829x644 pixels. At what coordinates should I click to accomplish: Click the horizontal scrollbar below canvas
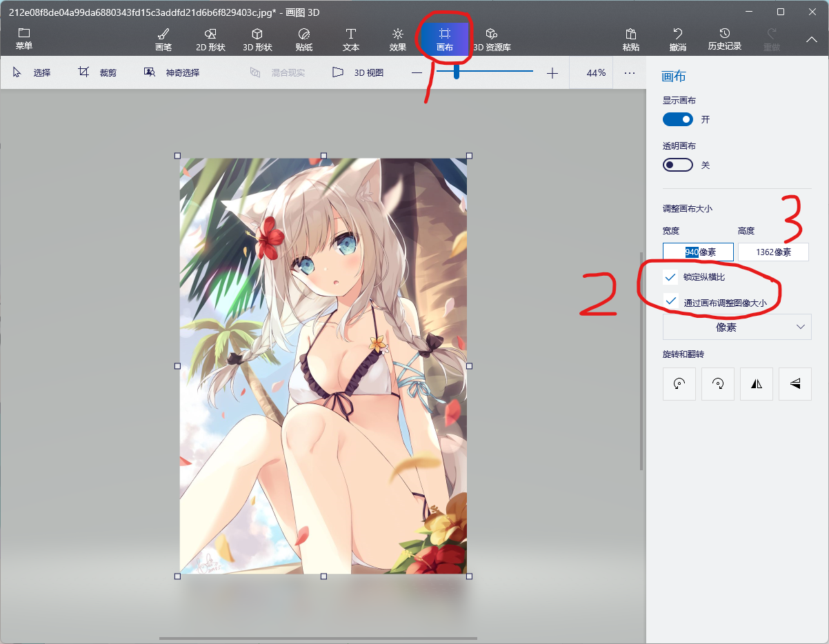pos(318,638)
